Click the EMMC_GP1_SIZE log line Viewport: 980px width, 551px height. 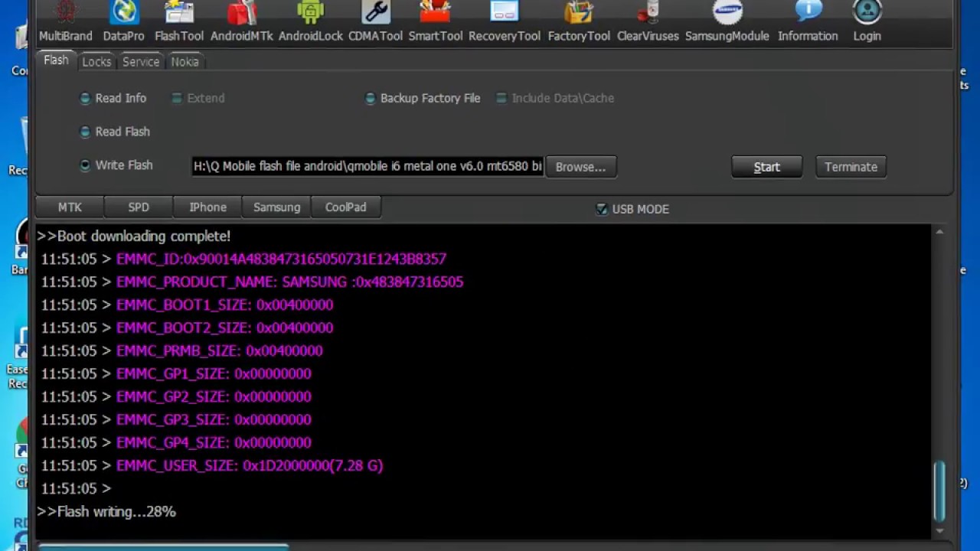click(x=176, y=373)
